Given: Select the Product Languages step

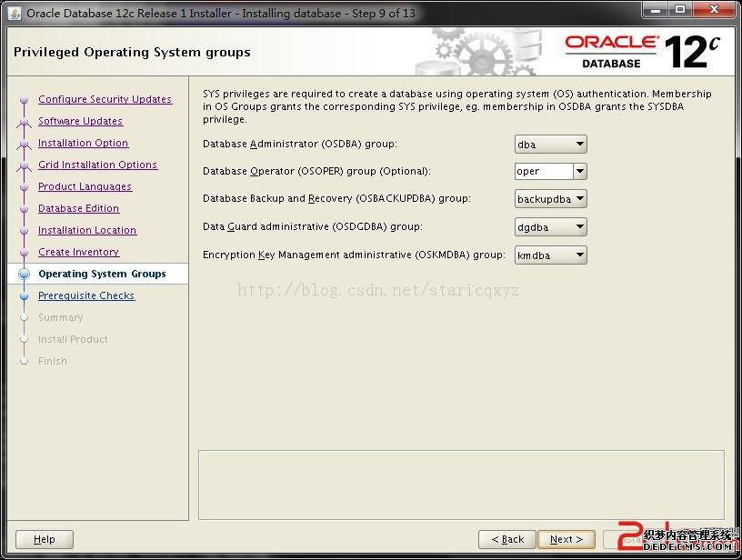Looking at the screenshot, I should (85, 186).
